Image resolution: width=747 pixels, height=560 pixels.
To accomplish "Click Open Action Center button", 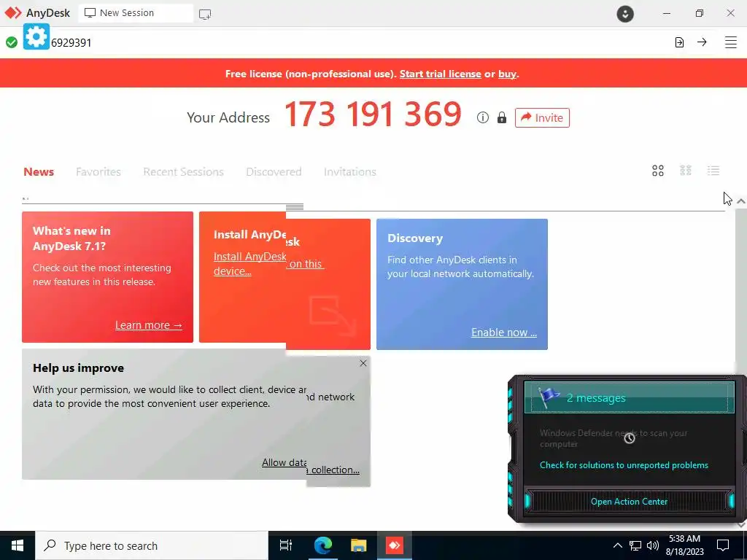I will [x=629, y=502].
